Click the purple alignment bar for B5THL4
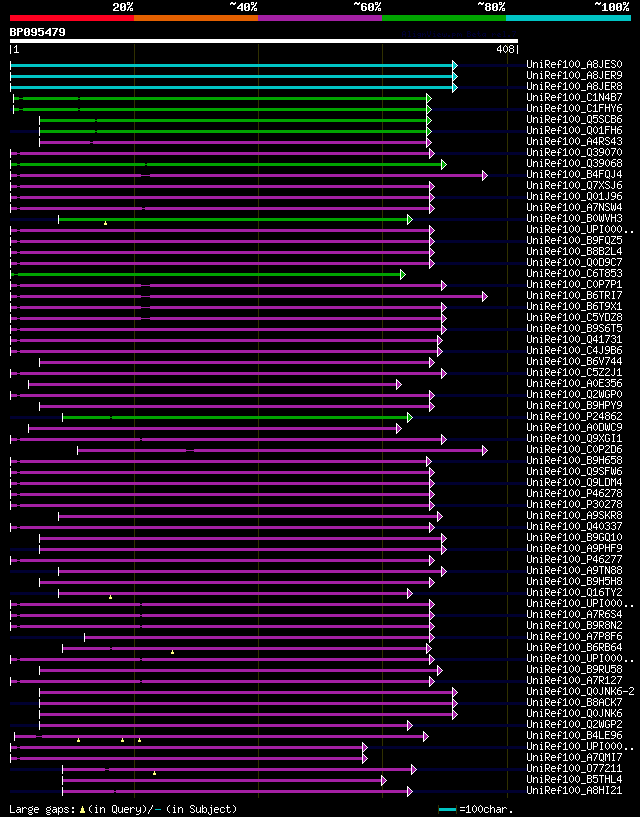 [224, 781]
